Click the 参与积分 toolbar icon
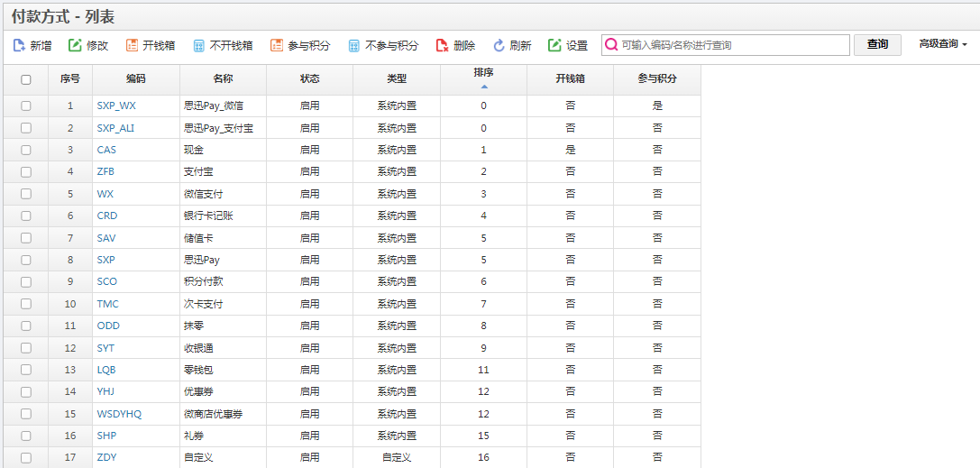The image size is (980, 468). tap(277, 45)
